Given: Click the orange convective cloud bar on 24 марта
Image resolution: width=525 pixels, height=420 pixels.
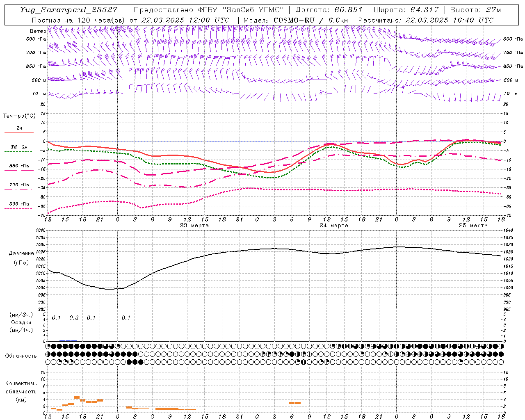Looking at the screenshot, I should pyautogui.click(x=295, y=403).
